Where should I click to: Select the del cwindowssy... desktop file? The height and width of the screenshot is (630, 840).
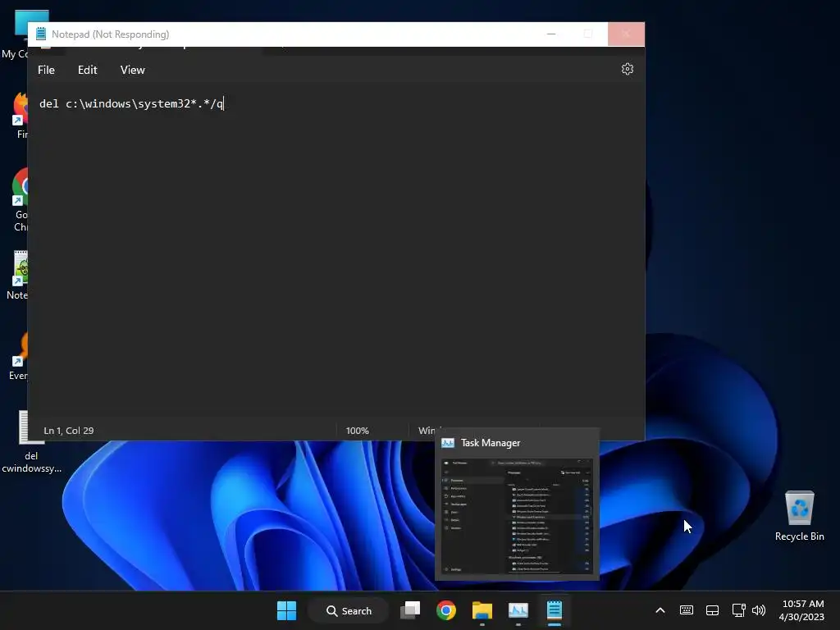(32, 442)
